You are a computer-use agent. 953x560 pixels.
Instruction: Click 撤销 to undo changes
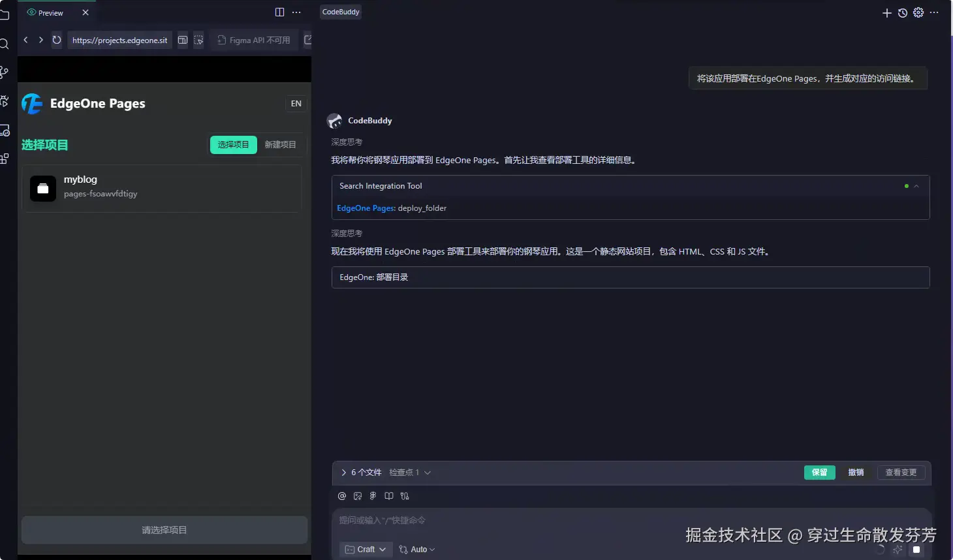click(x=856, y=473)
